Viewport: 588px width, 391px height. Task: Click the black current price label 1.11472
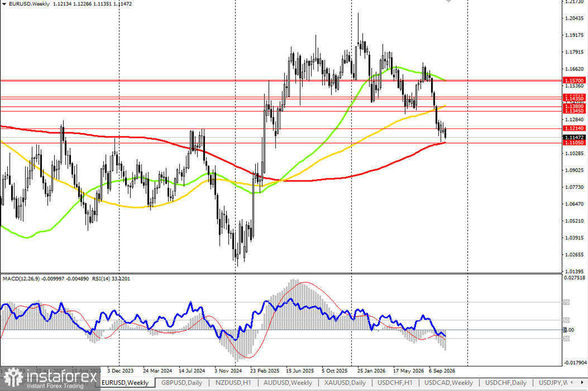(x=574, y=138)
